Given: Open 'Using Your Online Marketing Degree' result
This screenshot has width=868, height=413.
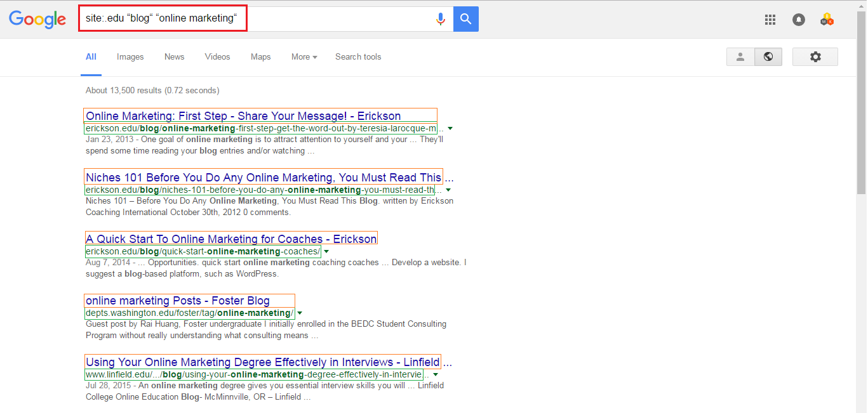Looking at the screenshot, I should [x=269, y=362].
